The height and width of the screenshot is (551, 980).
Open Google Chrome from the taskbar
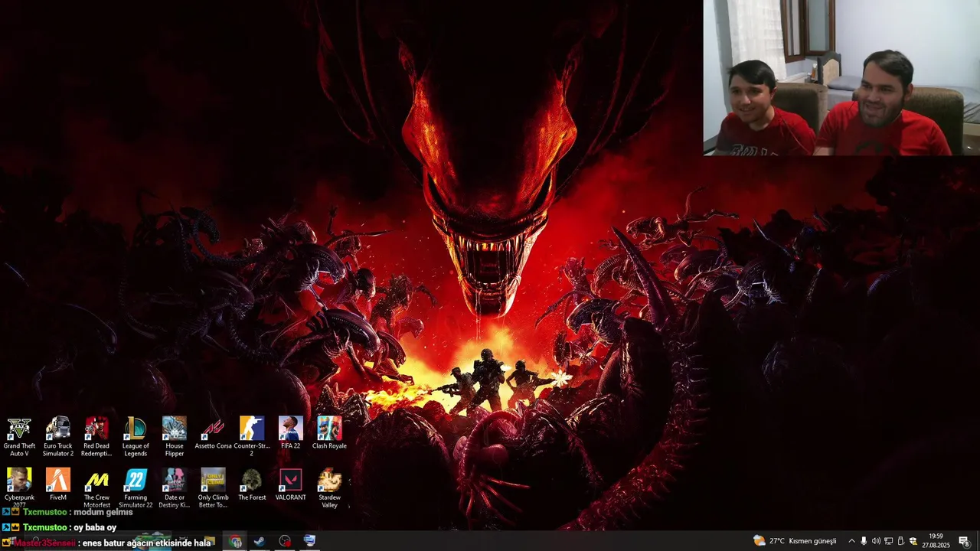click(236, 541)
